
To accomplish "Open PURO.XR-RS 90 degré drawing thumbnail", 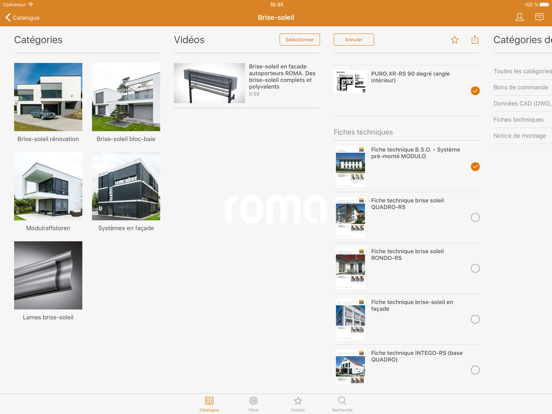I will (x=350, y=82).
